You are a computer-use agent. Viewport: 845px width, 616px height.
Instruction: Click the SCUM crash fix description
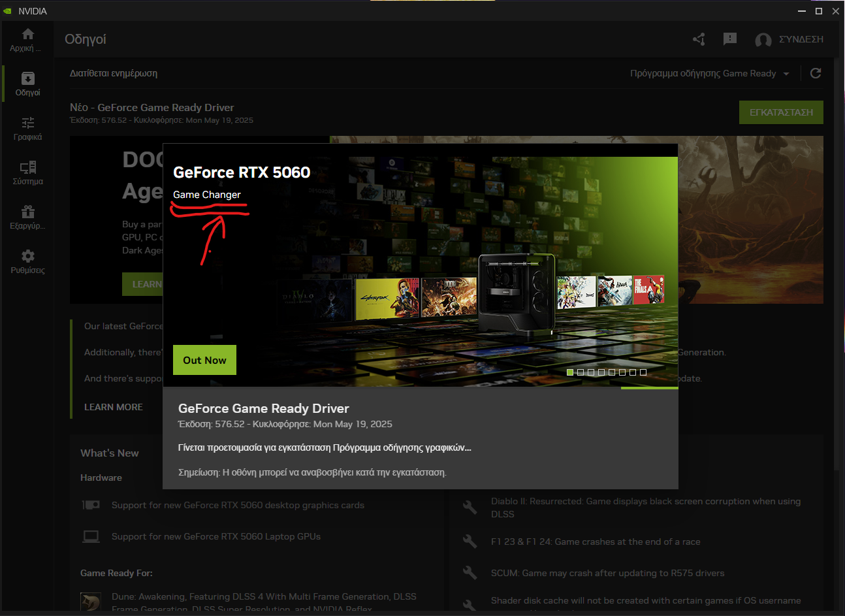(x=608, y=573)
